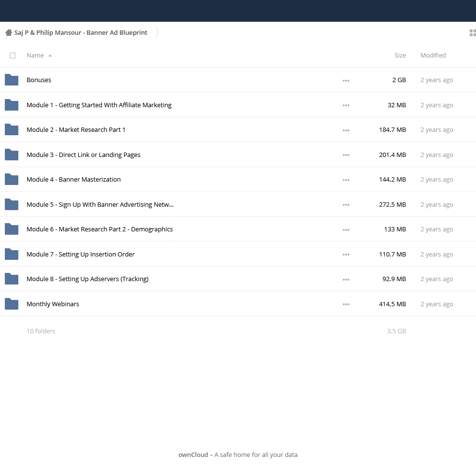Open actions menu for Module 8
476x469 pixels.
pos(346,280)
